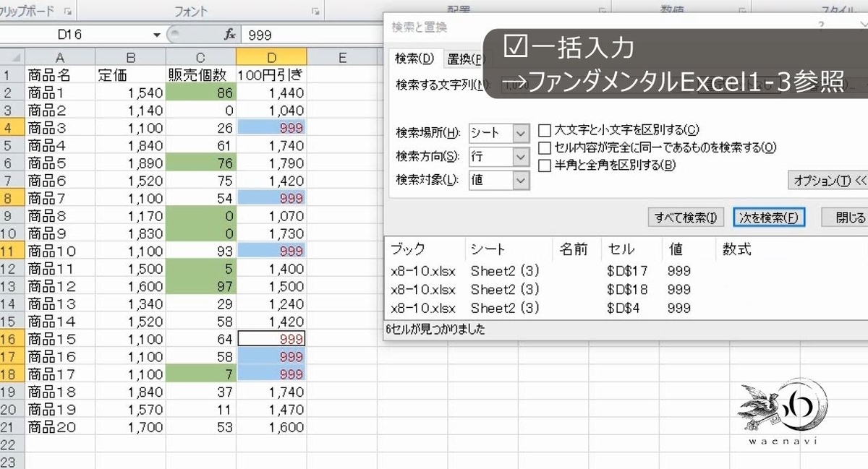This screenshot has height=469, width=868.
Task: Click the 次を検索 button
Action: tap(769, 217)
